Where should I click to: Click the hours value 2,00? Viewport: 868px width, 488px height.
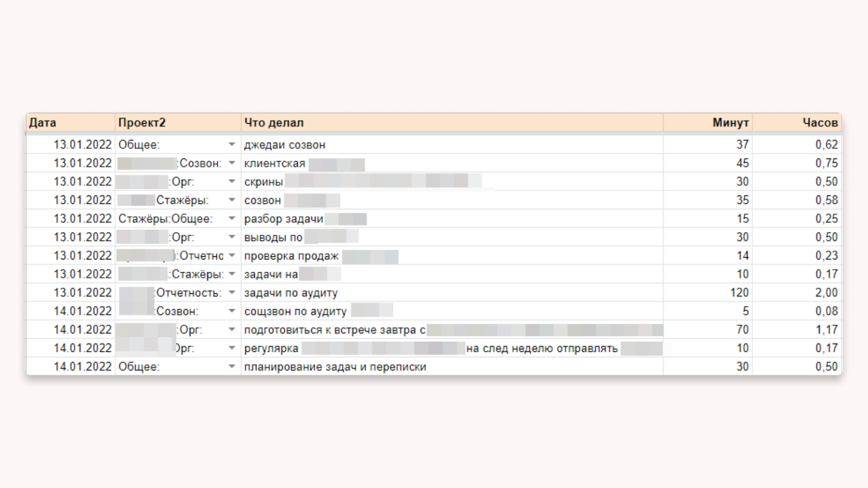click(827, 293)
